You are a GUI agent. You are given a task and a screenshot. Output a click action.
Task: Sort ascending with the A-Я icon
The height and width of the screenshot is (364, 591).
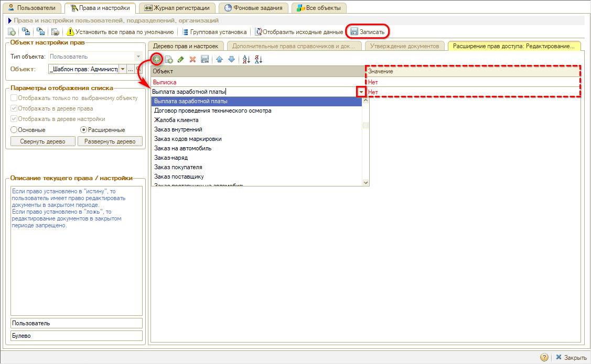pyautogui.click(x=246, y=60)
